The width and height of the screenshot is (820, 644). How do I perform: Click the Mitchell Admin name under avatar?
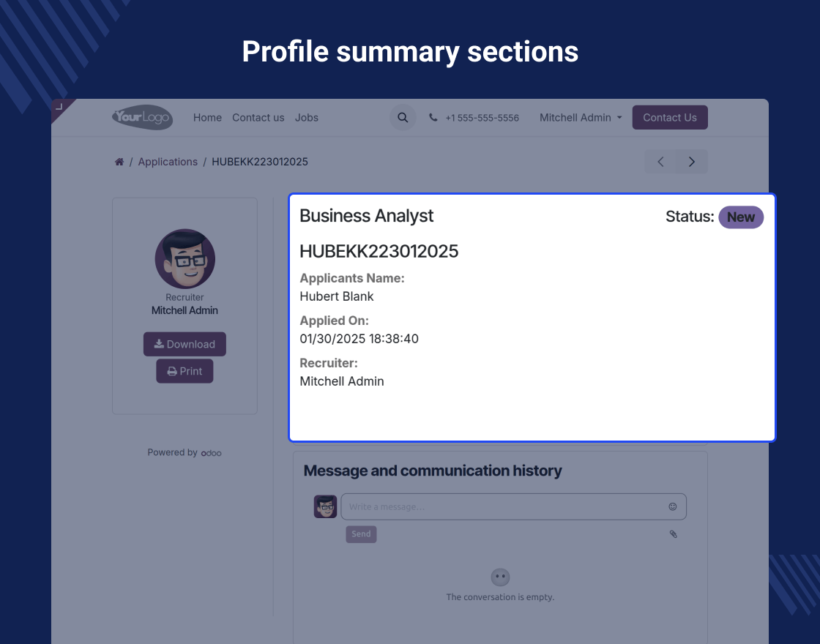184,310
